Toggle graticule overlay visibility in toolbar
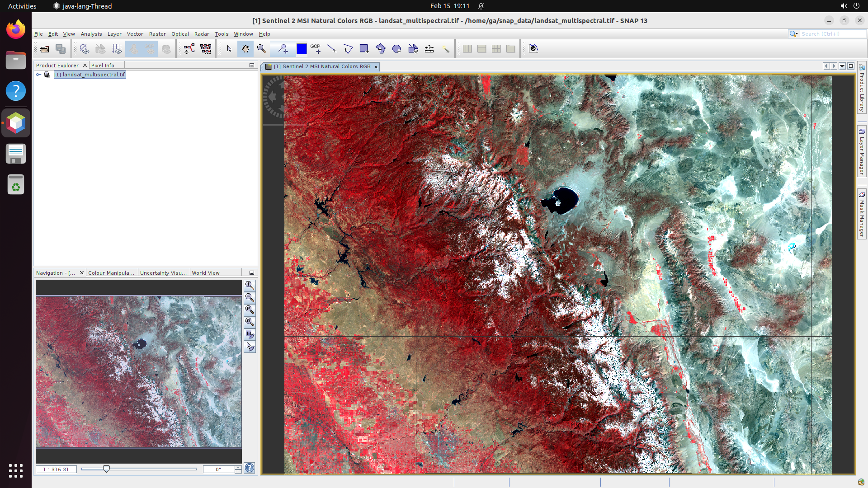Screen dimensions: 868x488 (x=117, y=49)
